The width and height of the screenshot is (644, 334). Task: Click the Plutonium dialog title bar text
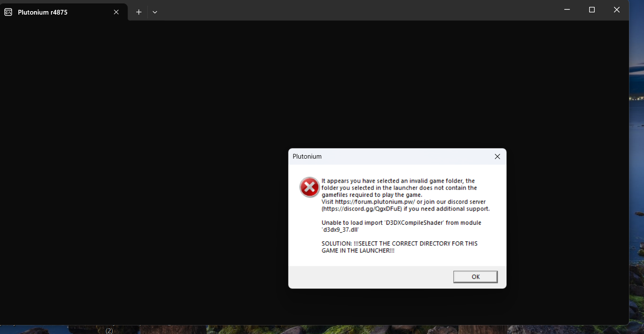(x=307, y=156)
